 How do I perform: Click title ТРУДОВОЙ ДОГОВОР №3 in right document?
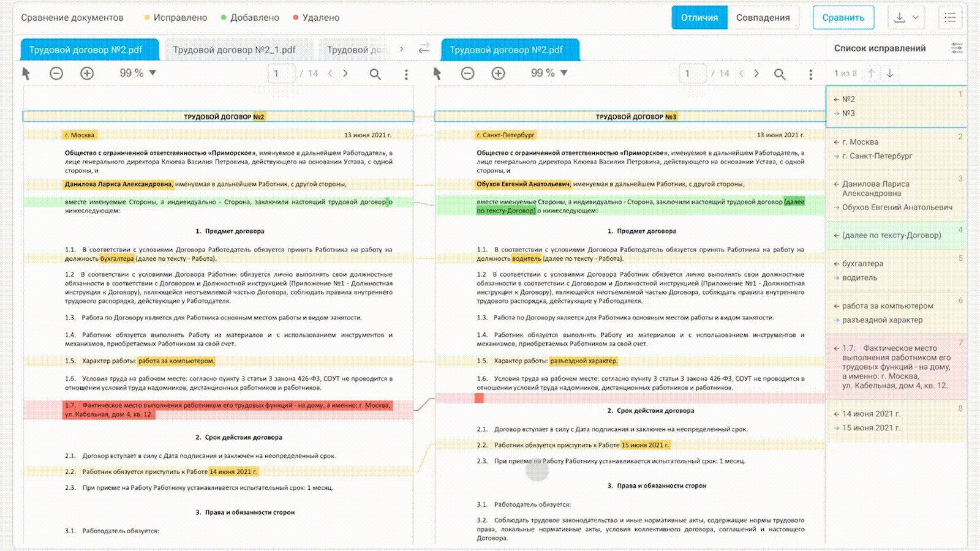point(636,116)
